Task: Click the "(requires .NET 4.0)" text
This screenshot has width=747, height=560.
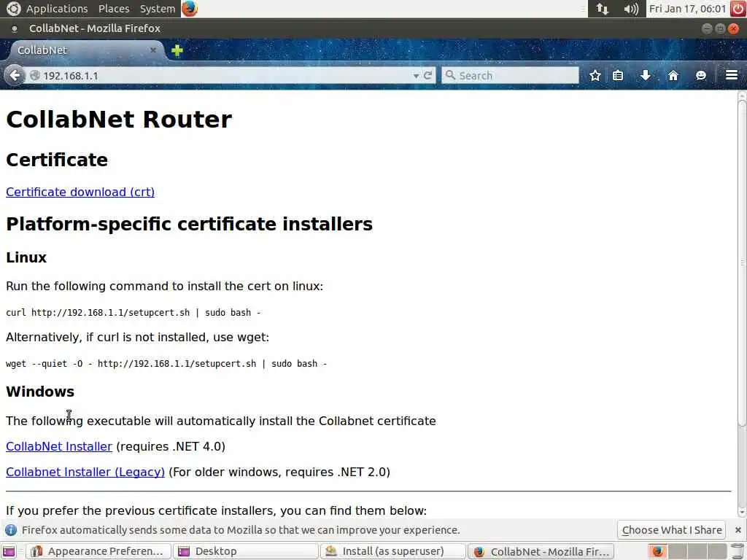Action: [x=171, y=447]
